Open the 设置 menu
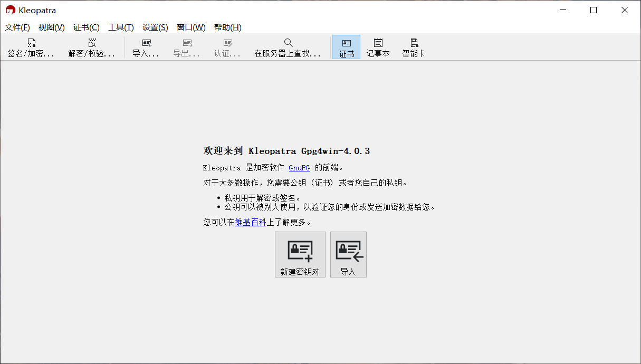This screenshot has height=364, width=641. 155,27
